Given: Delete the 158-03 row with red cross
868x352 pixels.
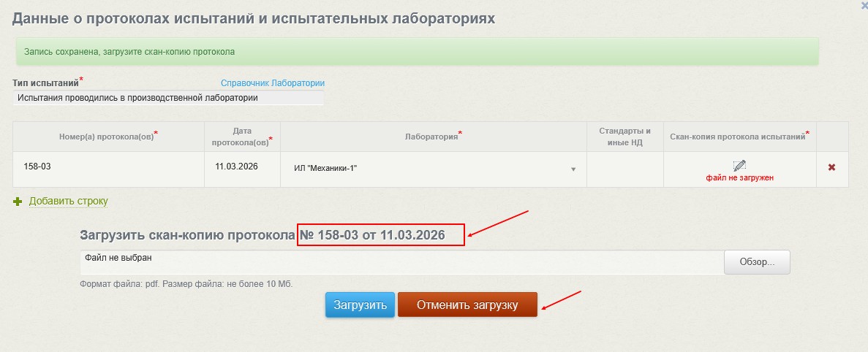Looking at the screenshot, I should tap(831, 167).
